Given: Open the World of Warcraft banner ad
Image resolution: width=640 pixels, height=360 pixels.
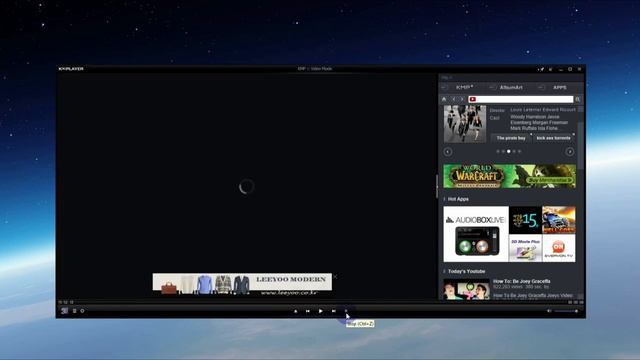Looking at the screenshot, I should (x=509, y=176).
